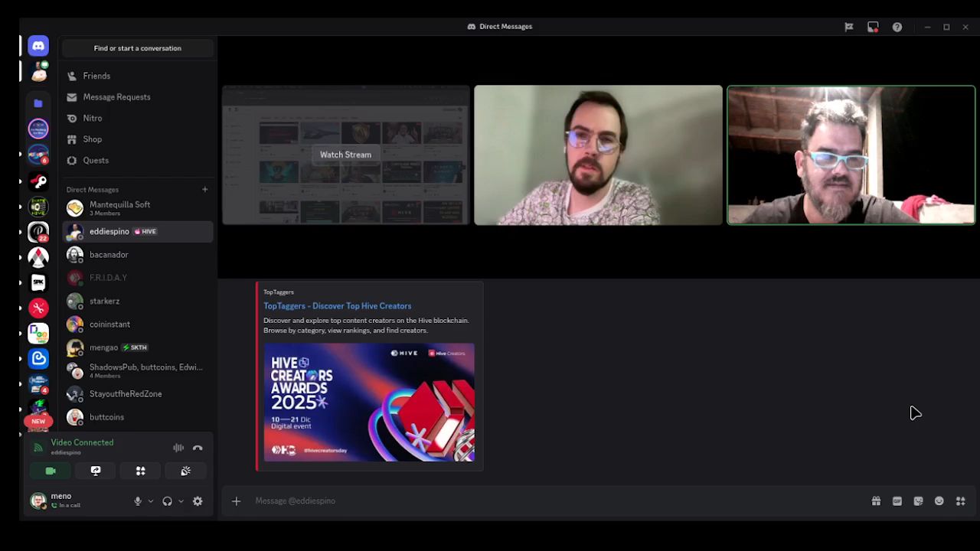
Task: Send a gift icon in message bar
Action: click(876, 501)
